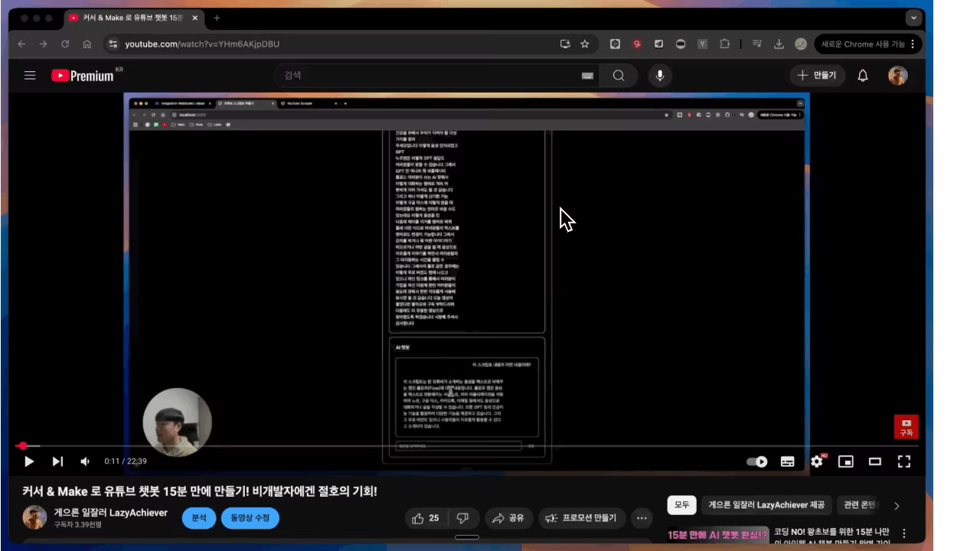980x551 pixels.
Task: Toggle subtitles/closed captions
Action: coord(788,461)
